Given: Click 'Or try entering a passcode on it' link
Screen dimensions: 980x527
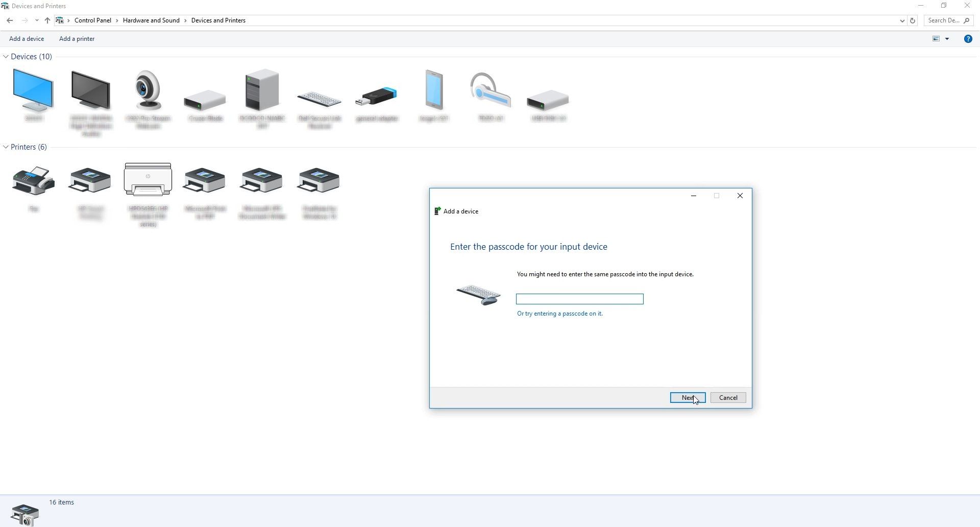Looking at the screenshot, I should click(x=559, y=314).
